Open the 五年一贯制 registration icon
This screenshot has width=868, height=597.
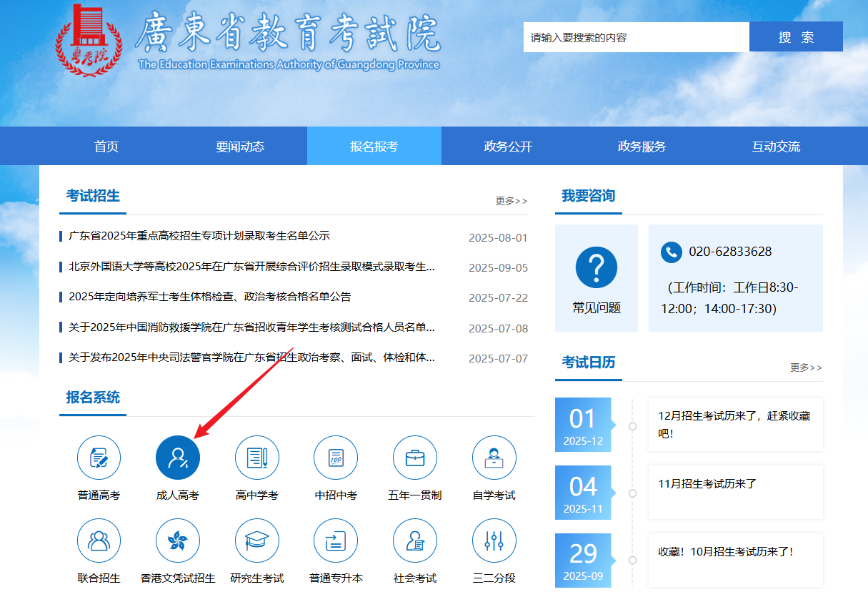pos(414,458)
